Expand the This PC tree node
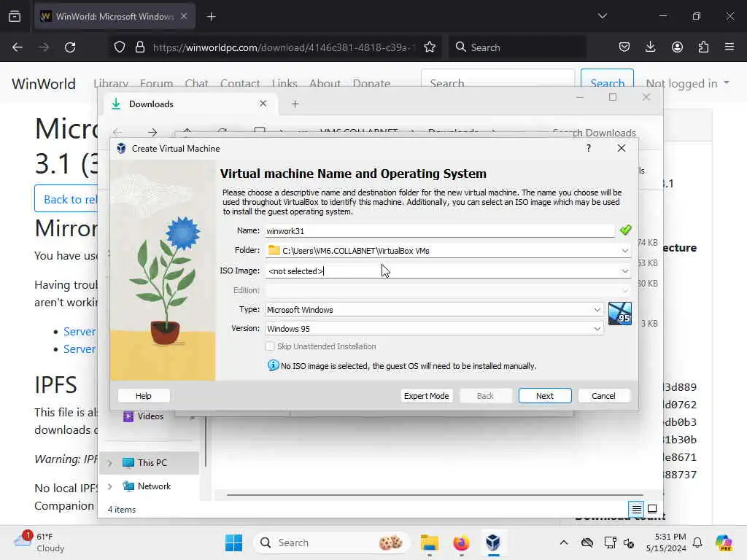This screenshot has width=747, height=560. click(110, 463)
